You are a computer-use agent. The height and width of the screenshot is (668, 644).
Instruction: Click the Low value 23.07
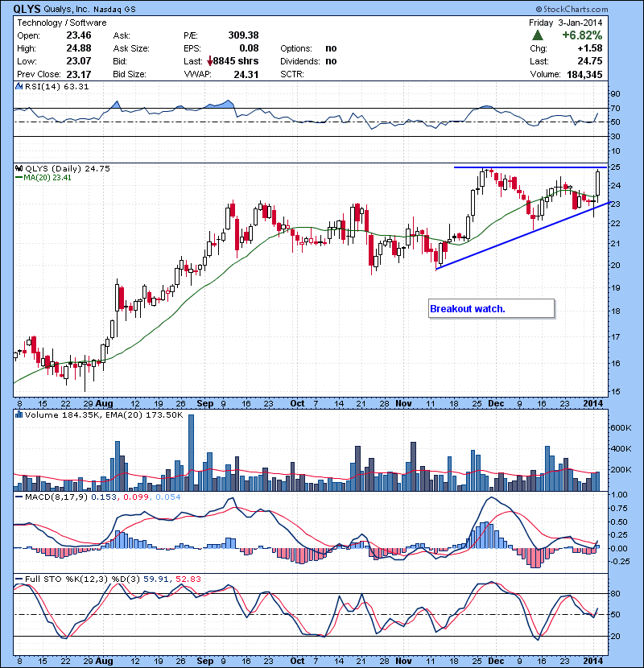[x=79, y=61]
